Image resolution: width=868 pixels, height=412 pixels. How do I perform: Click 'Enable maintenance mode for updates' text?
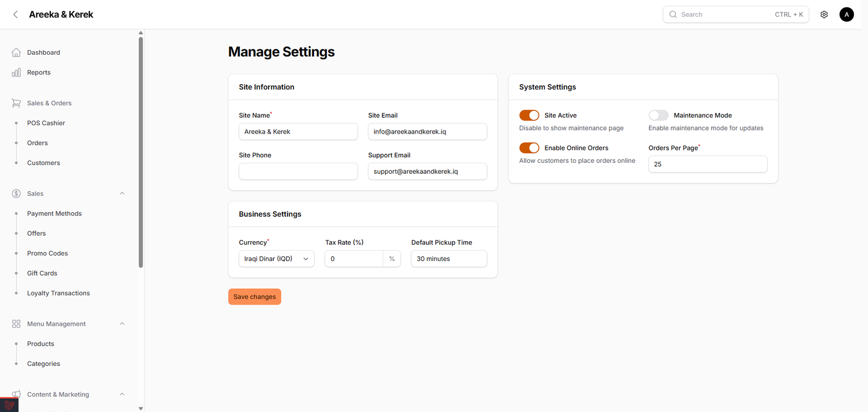(706, 128)
